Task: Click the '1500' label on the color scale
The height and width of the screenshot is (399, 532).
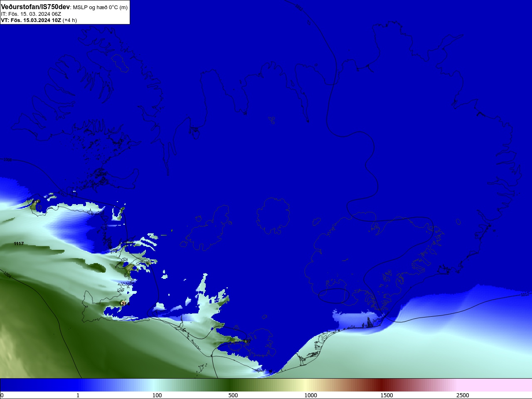Action: (387, 395)
